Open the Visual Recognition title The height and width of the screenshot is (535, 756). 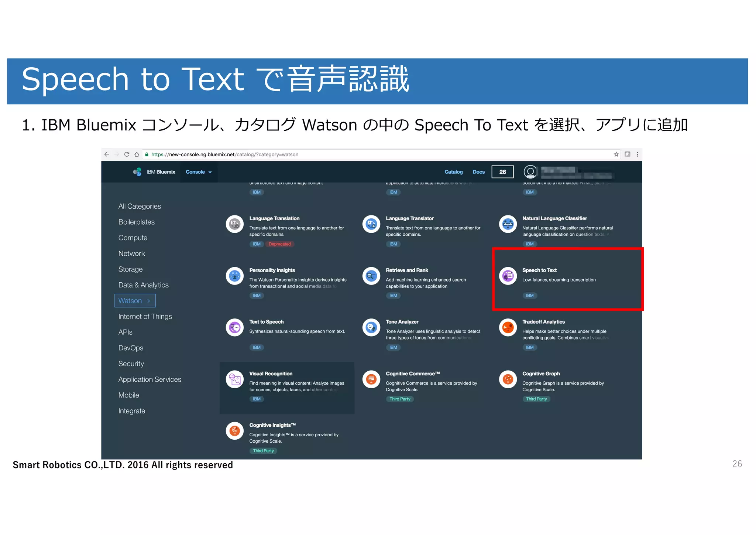pyautogui.click(x=271, y=374)
